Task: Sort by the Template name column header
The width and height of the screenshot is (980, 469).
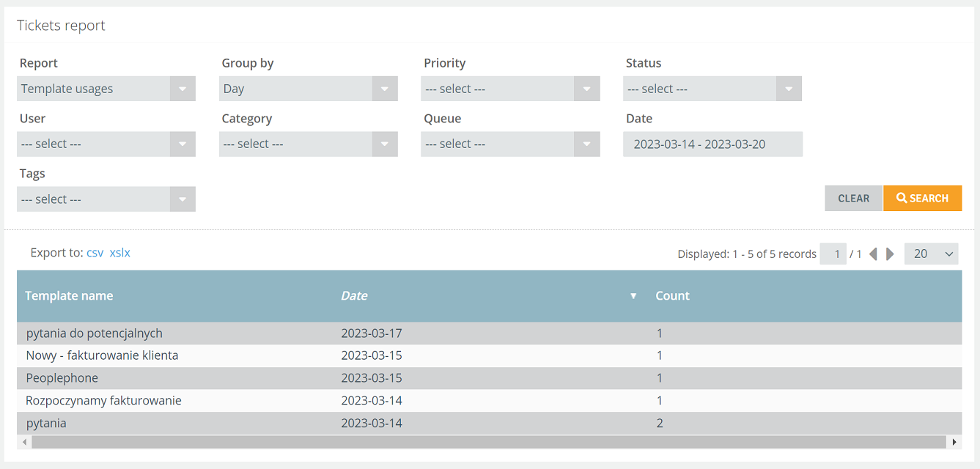Action: click(x=69, y=296)
